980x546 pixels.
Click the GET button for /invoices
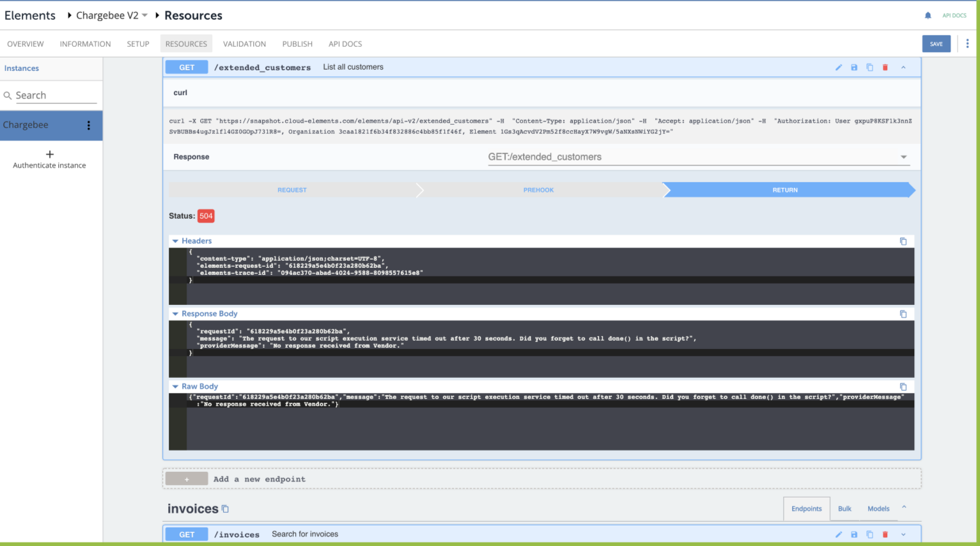(x=187, y=534)
